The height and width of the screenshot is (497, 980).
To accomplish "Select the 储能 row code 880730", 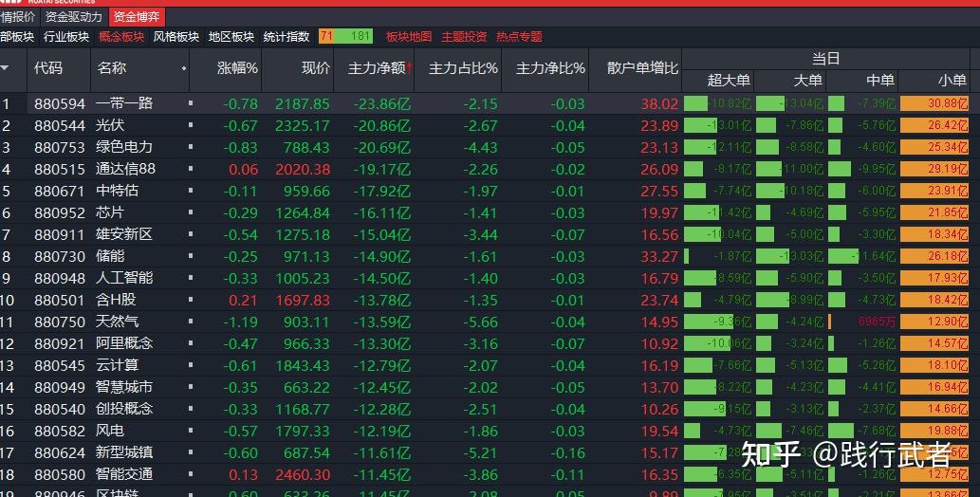I will click(x=60, y=256).
